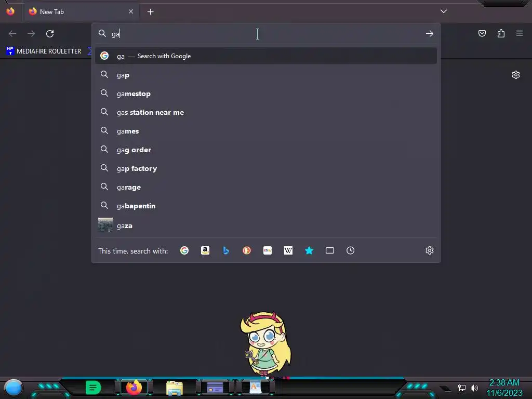Search in Bookmarks with star icon
The image size is (532, 399).
309,250
